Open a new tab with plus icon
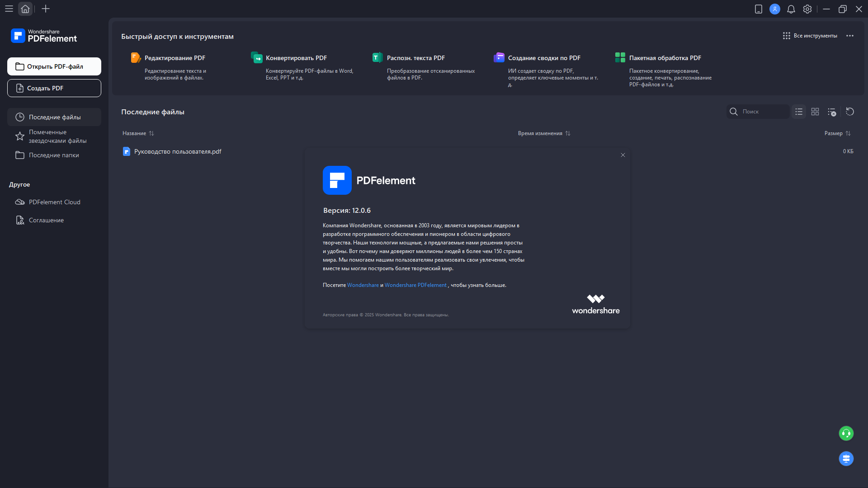Image resolution: width=868 pixels, height=488 pixels. pos(46,9)
